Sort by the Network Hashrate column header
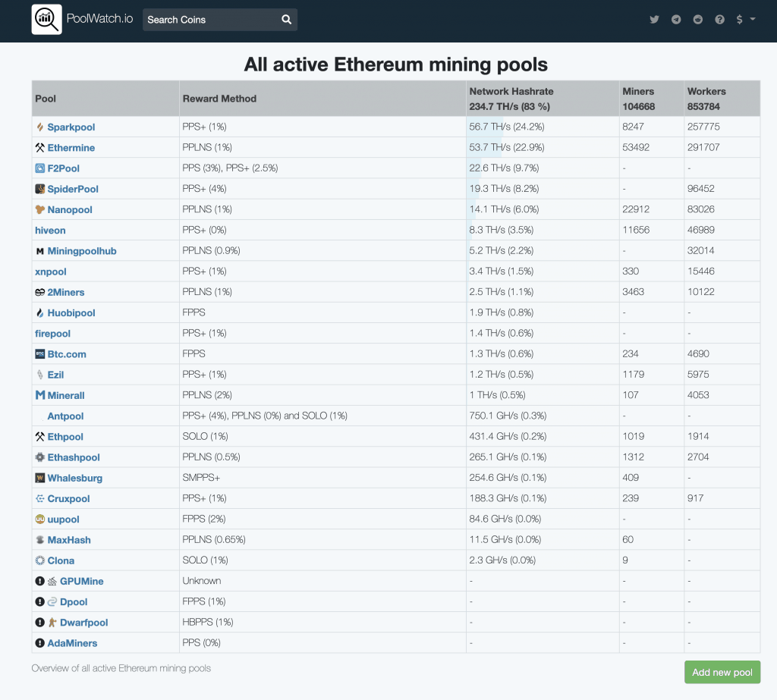The height and width of the screenshot is (700, 777). click(511, 91)
